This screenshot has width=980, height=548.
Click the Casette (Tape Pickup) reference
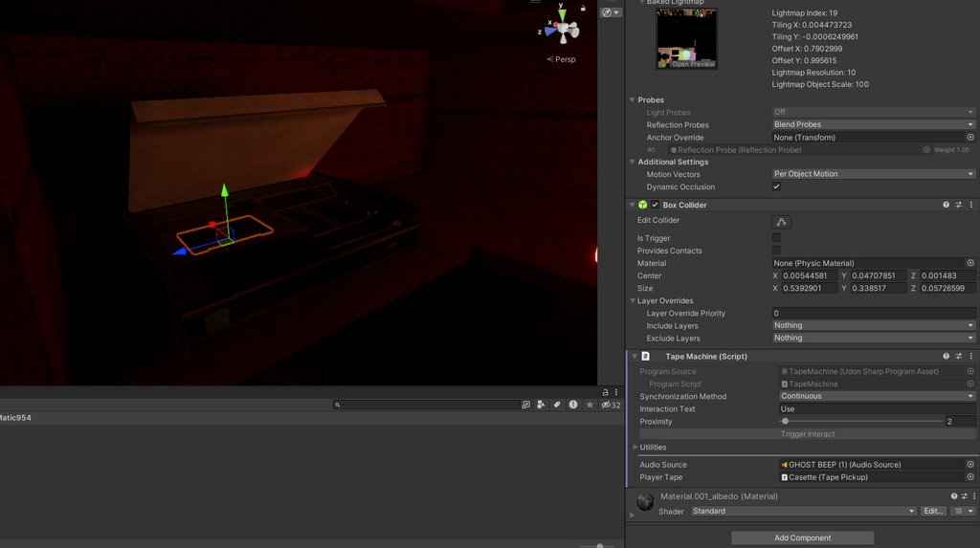pyautogui.click(x=872, y=477)
